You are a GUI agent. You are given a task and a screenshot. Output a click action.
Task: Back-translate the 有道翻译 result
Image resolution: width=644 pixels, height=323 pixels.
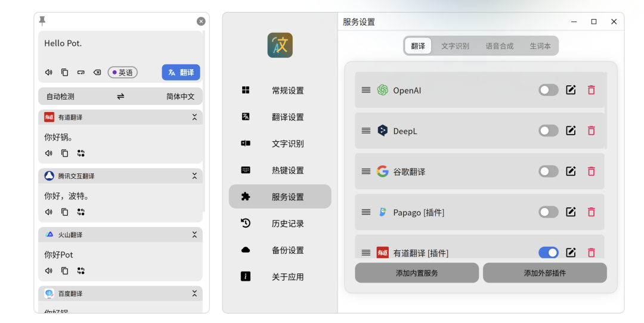[x=81, y=153]
